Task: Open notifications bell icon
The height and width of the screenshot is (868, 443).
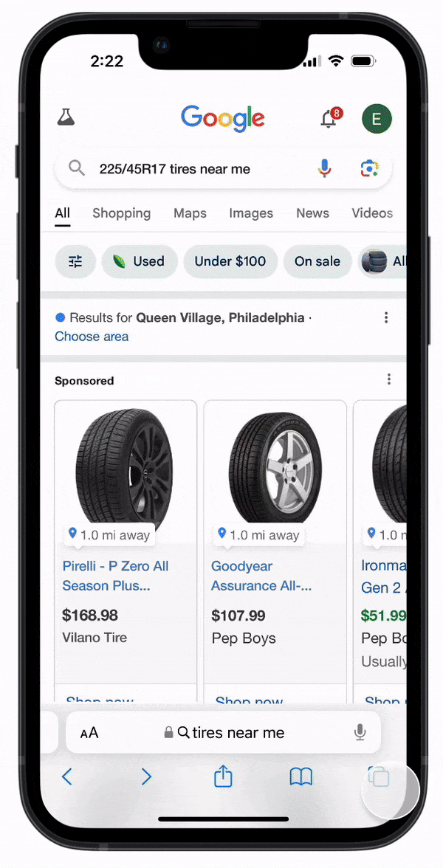Action: tap(331, 117)
